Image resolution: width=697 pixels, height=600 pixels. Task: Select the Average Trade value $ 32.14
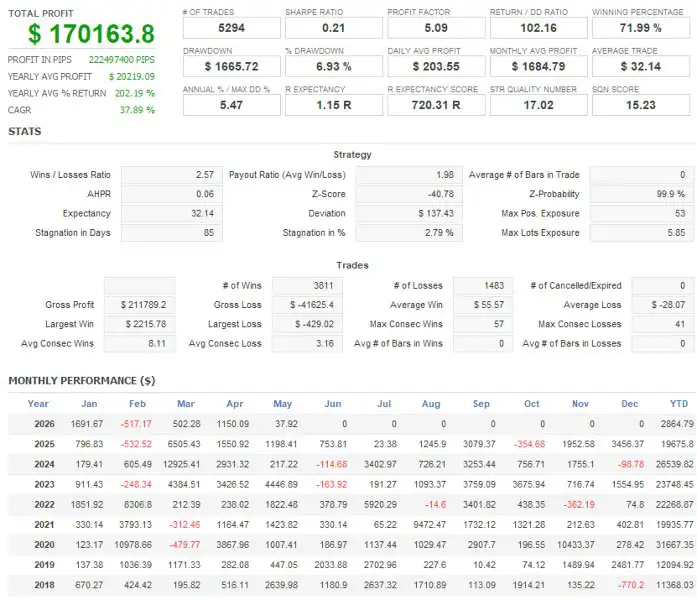point(641,67)
